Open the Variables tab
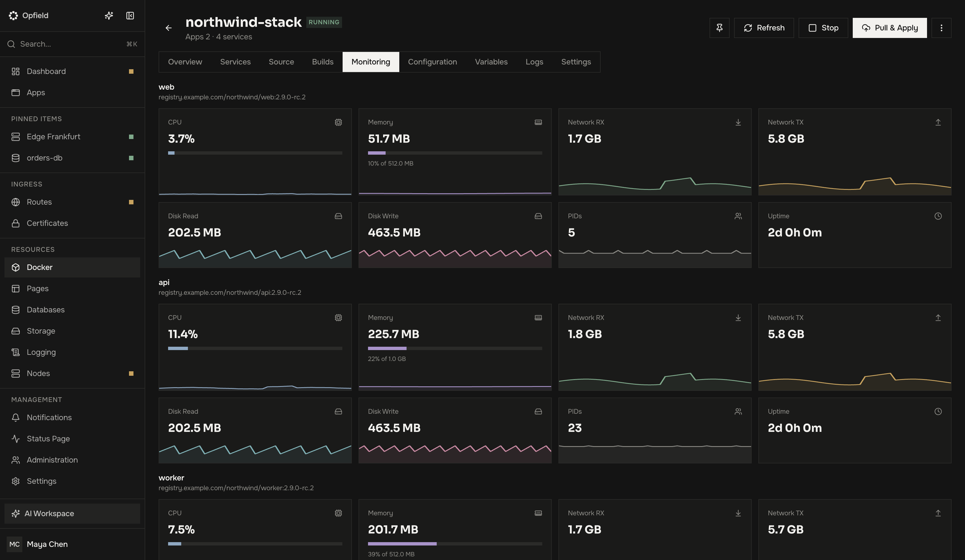The height and width of the screenshot is (560, 965). pos(491,62)
